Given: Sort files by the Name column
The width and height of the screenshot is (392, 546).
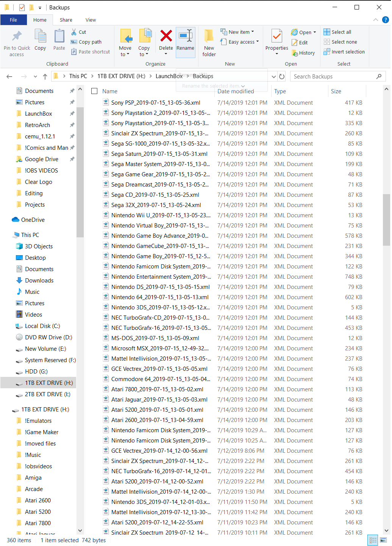Looking at the screenshot, I should (110, 91).
